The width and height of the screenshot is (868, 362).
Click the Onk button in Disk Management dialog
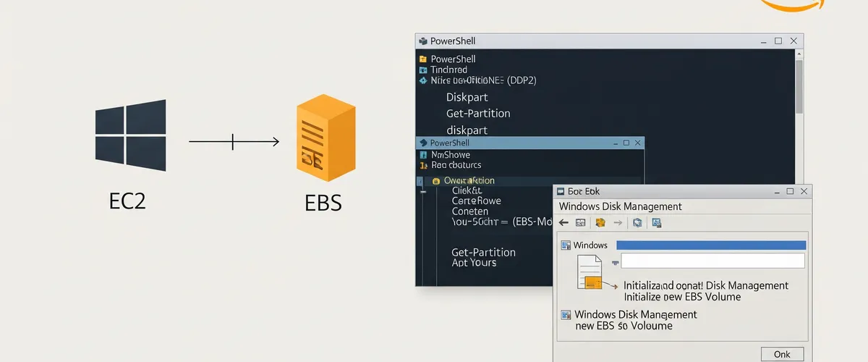click(782, 354)
